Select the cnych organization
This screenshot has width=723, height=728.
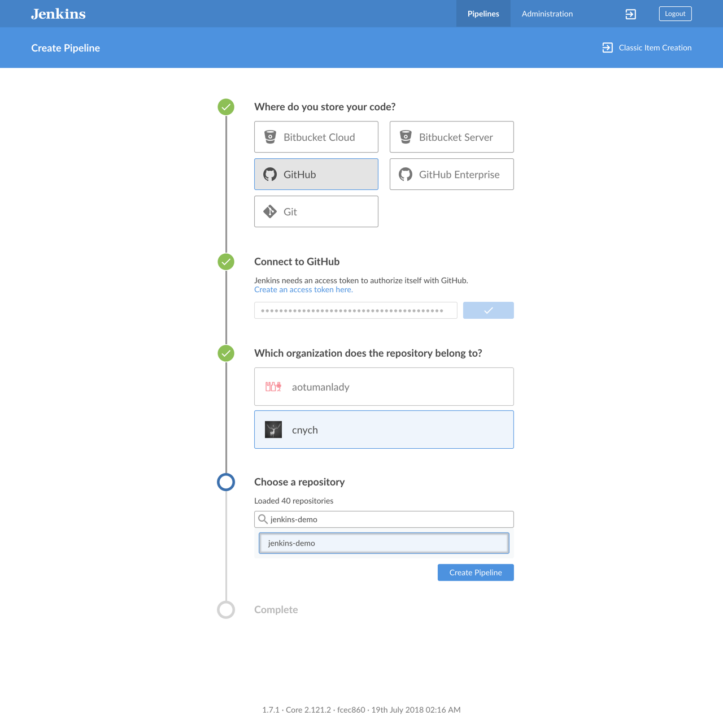[384, 430]
